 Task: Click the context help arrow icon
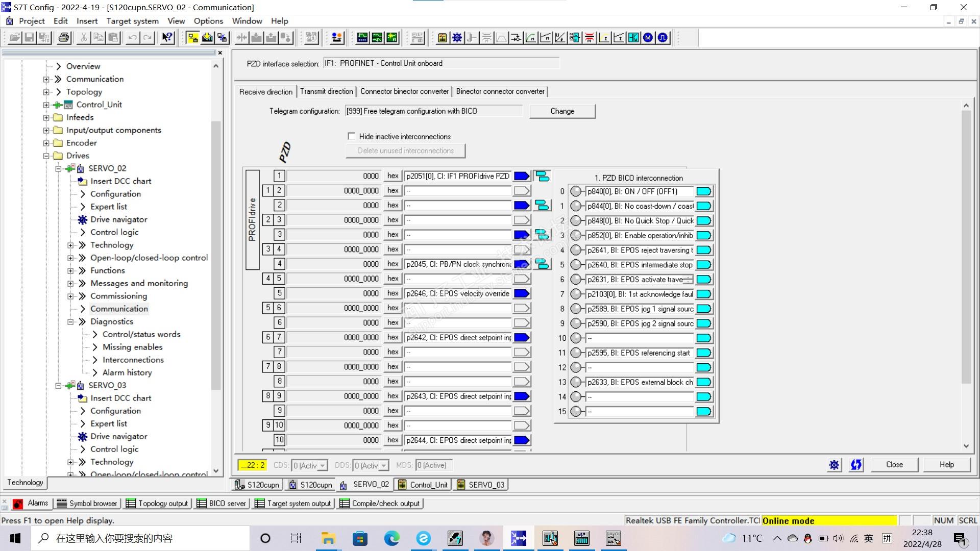(167, 38)
